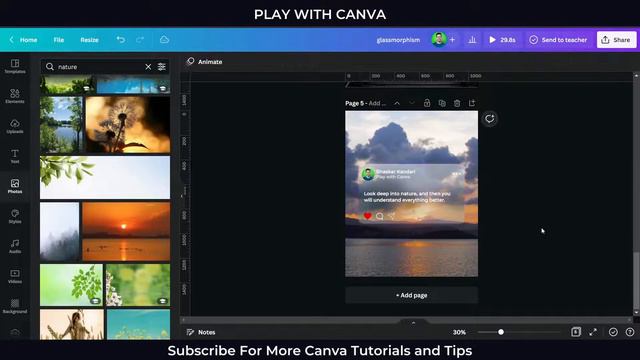Clear the nature search text
Image resolution: width=640 pixels, height=360 pixels.
[x=148, y=67]
